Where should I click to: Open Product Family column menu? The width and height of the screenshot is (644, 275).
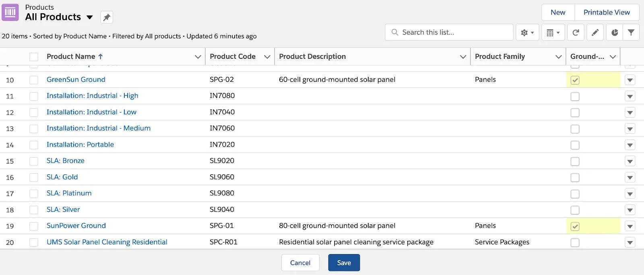558,57
